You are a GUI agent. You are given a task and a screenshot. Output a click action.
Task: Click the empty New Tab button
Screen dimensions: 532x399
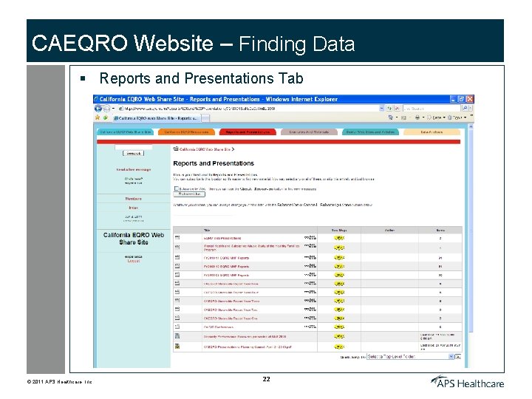[205, 118]
